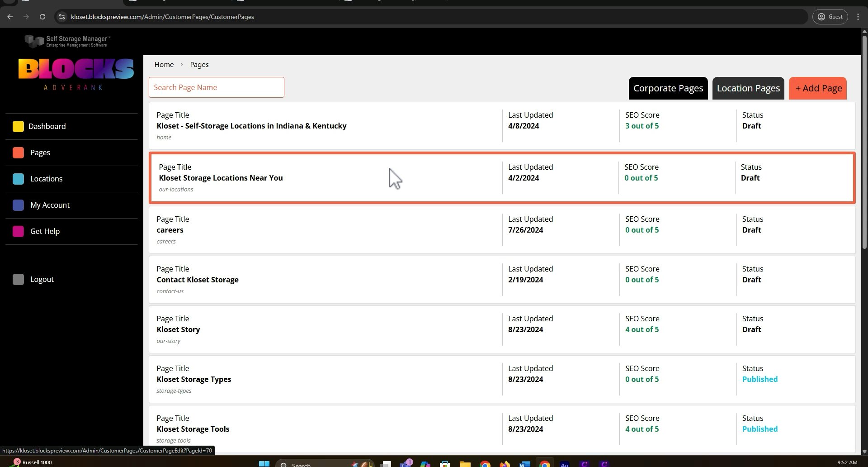The width and height of the screenshot is (868, 467).
Task: Click '3 out of 5' SEO score
Action: [x=642, y=126]
